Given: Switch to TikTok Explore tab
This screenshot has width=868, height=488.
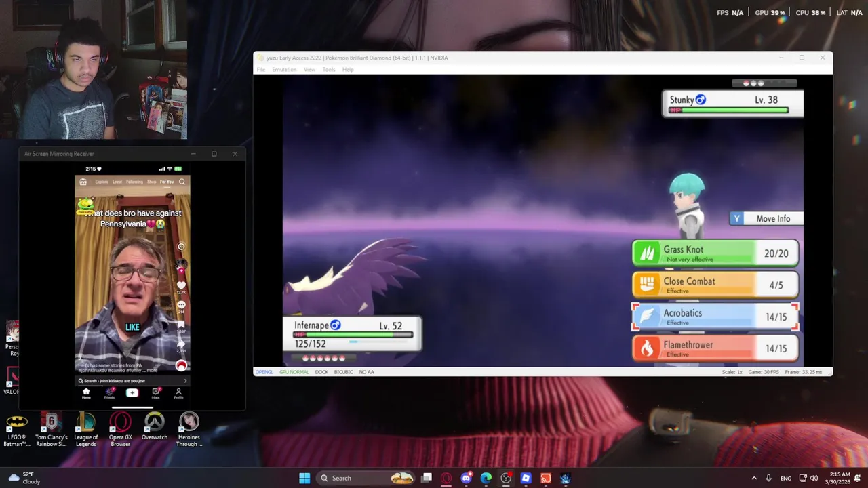Looking at the screenshot, I should (102, 182).
